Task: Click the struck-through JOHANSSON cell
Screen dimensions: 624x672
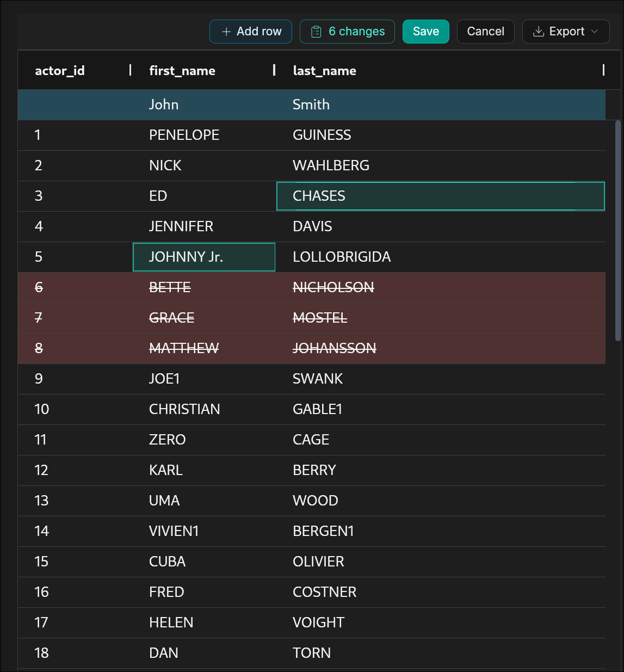Action: click(x=440, y=348)
